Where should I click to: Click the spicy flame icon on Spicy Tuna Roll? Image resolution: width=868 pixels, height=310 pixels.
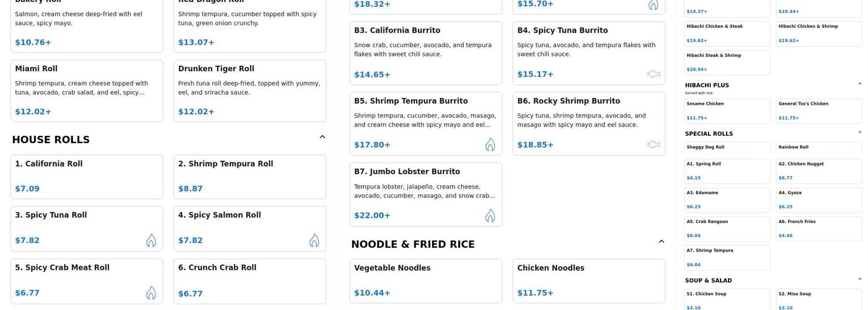pyautogui.click(x=151, y=241)
